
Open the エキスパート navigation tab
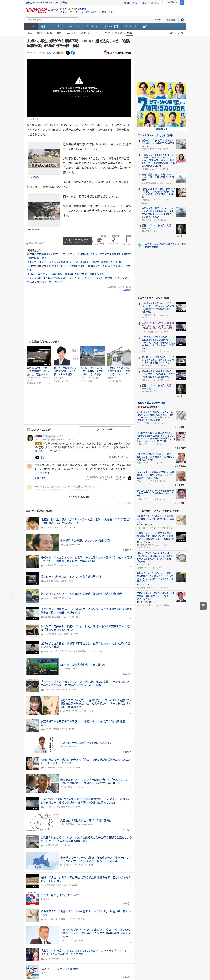coord(72,27)
